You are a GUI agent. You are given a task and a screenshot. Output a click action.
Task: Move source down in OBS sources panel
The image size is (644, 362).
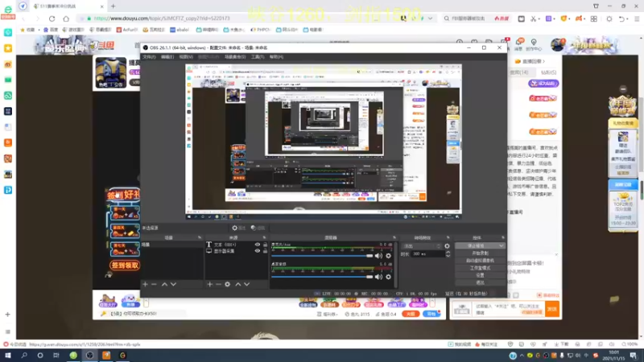pos(247,284)
